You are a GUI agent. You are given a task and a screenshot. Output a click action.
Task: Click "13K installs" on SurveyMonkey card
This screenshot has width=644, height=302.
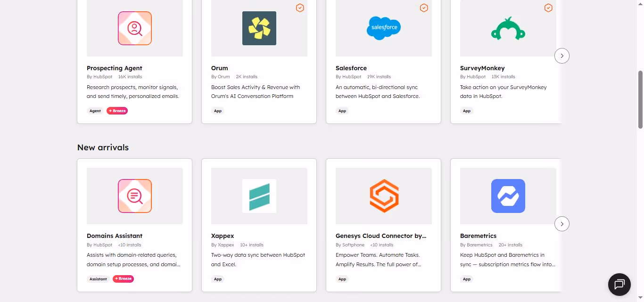click(504, 76)
